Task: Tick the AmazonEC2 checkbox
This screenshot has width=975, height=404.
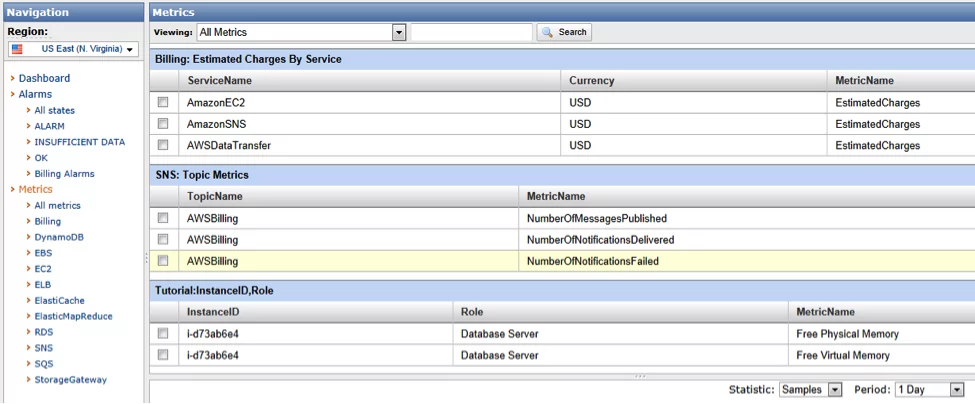Action: point(163,103)
